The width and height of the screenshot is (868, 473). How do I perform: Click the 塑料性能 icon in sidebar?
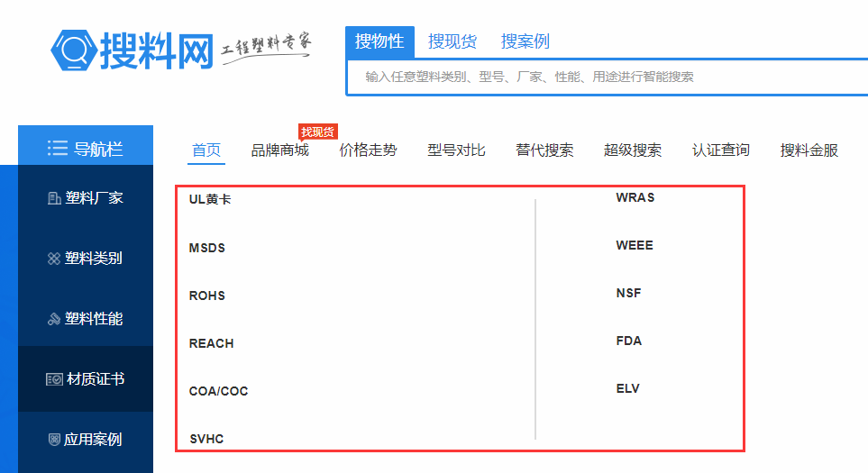pos(53,319)
